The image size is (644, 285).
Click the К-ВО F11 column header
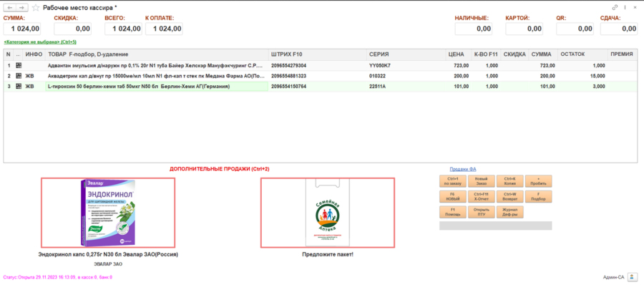point(486,54)
